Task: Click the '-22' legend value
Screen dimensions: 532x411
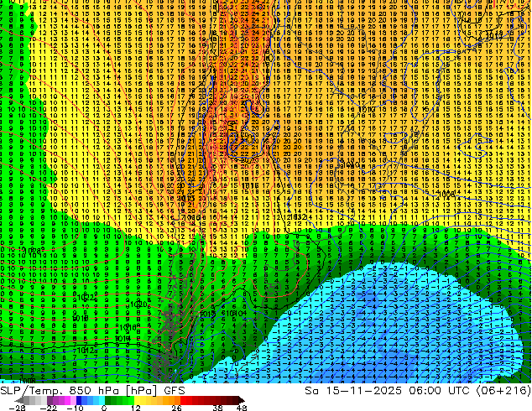Action: 48,408
